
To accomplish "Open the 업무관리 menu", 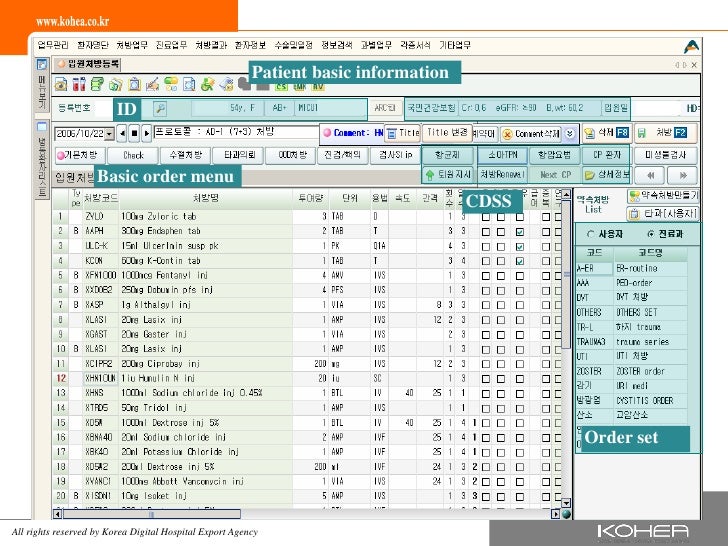I will (x=50, y=45).
